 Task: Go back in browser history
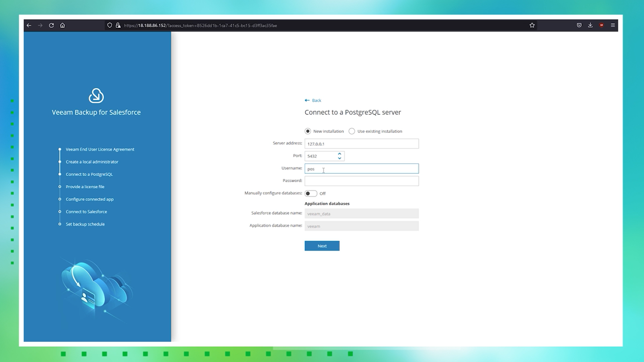[x=29, y=25]
